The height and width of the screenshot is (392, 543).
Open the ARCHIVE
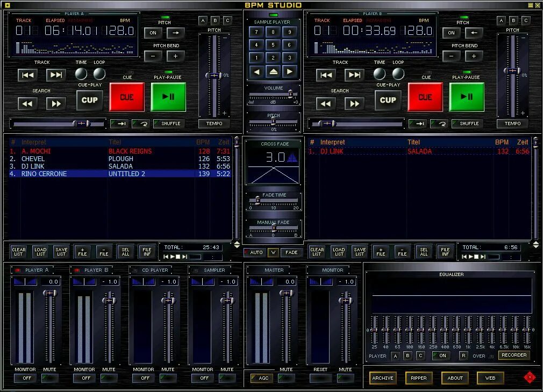(x=383, y=378)
